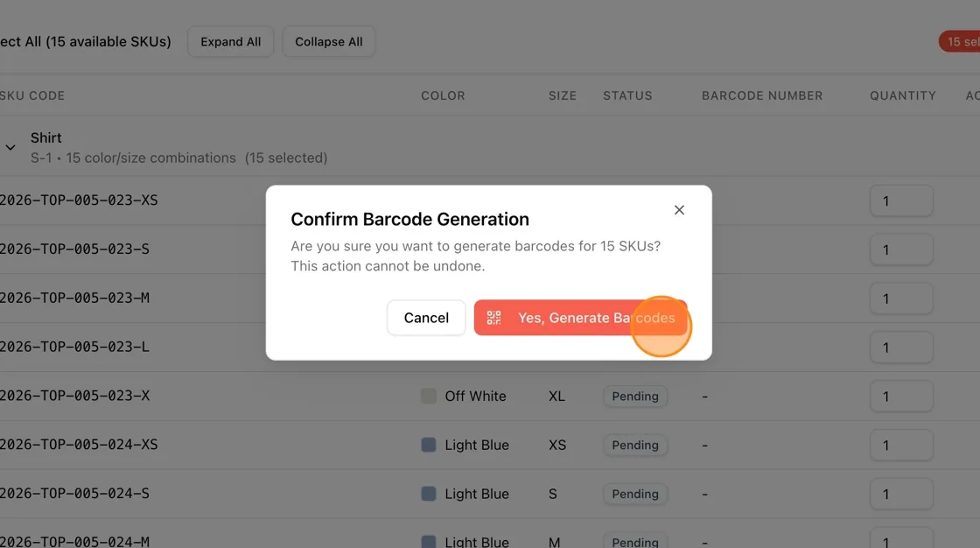The image size is (980, 548).
Task: Click the 15 selected red badge
Action: pyautogui.click(x=960, y=42)
